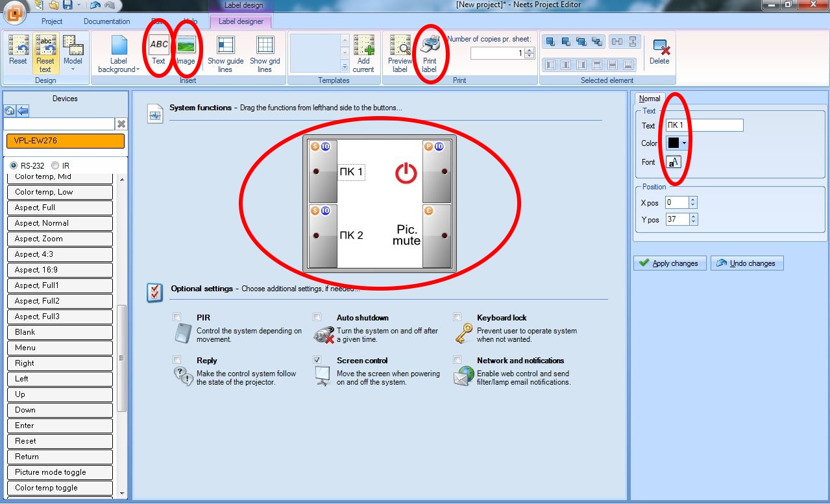The image size is (830, 504).
Task: Click the Auto shutdown icon
Action: tap(323, 334)
